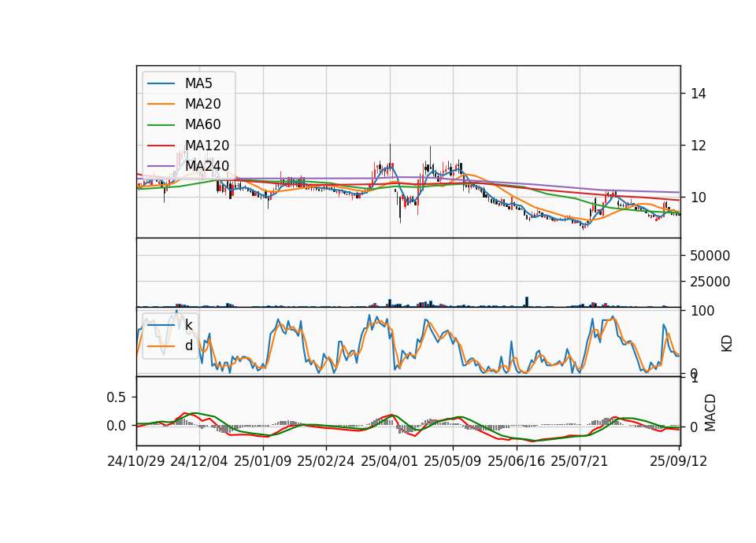Click the MA60 legend label
The width and height of the screenshot is (756, 543).
[203, 125]
